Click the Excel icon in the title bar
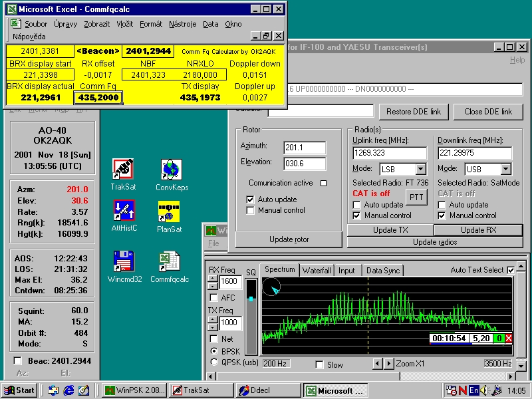 tap(12, 9)
